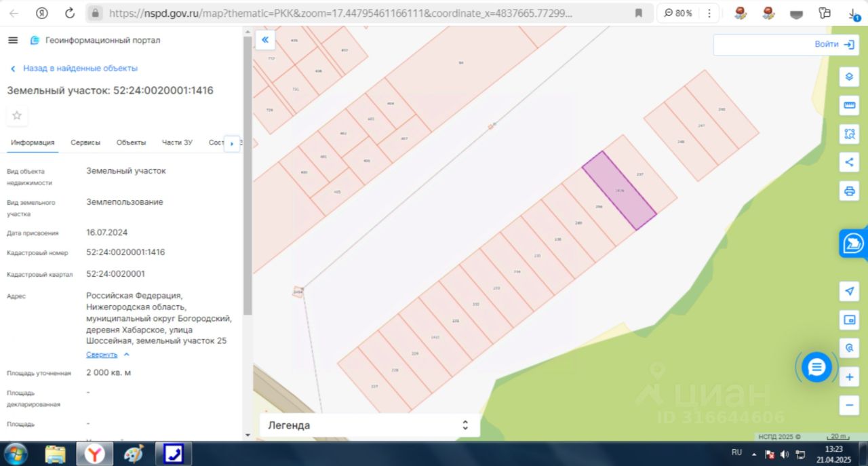
Task: Open the Yandex home button
Action: (x=42, y=13)
